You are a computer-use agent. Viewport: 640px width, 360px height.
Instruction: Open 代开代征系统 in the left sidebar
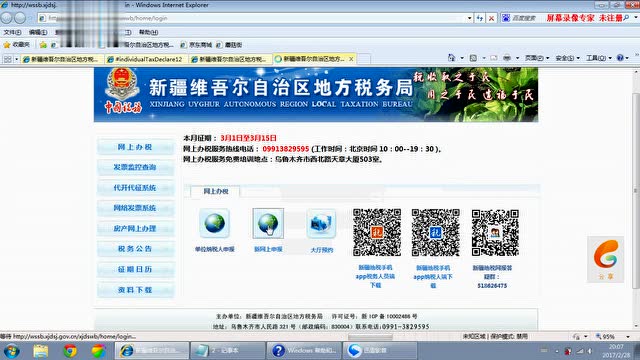click(x=136, y=188)
